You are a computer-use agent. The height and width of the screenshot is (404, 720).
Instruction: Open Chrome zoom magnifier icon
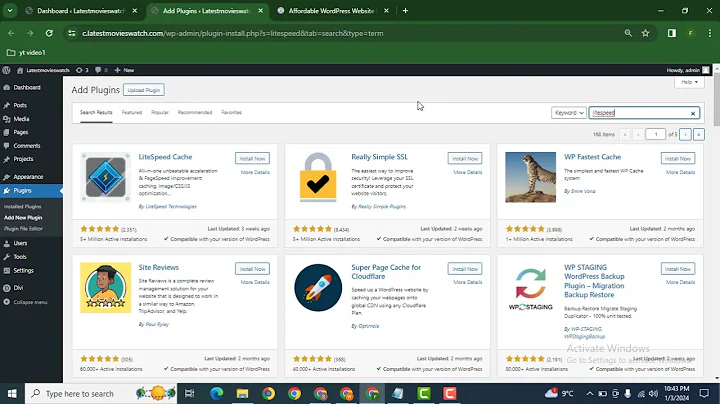(628, 33)
